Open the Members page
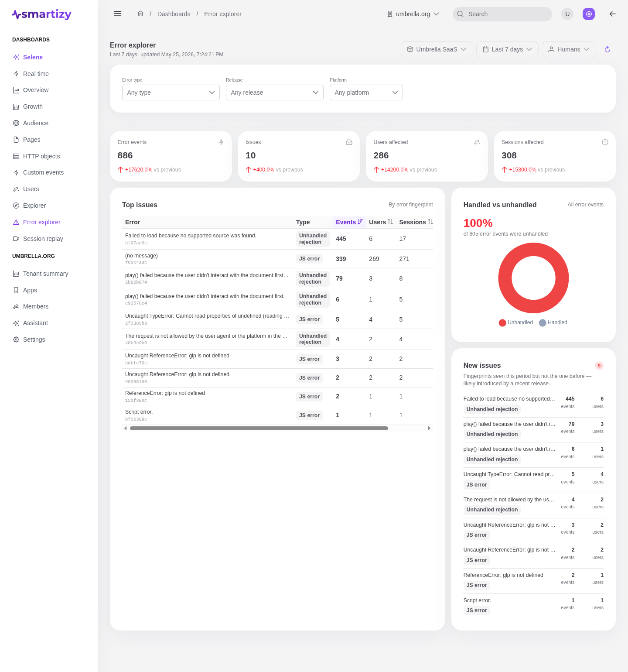Viewport: 628px width, 672px height. click(x=36, y=307)
